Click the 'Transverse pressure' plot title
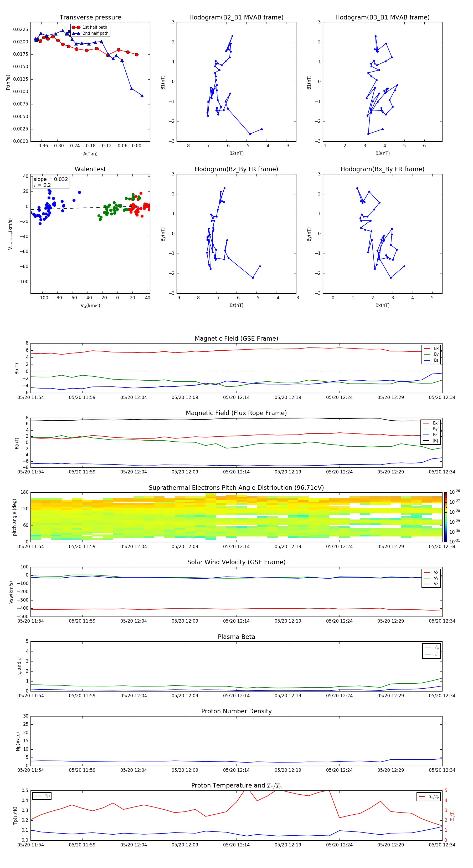 point(90,18)
